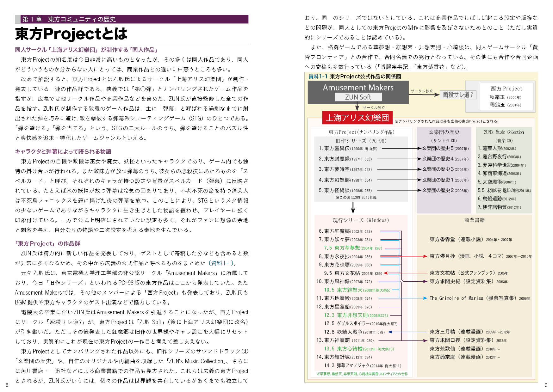Click the subheading starting '同人サークル「上海アリス幻樂団」'
Image resolution: width=553 pixels, height=392 pixels.
click(86, 50)
